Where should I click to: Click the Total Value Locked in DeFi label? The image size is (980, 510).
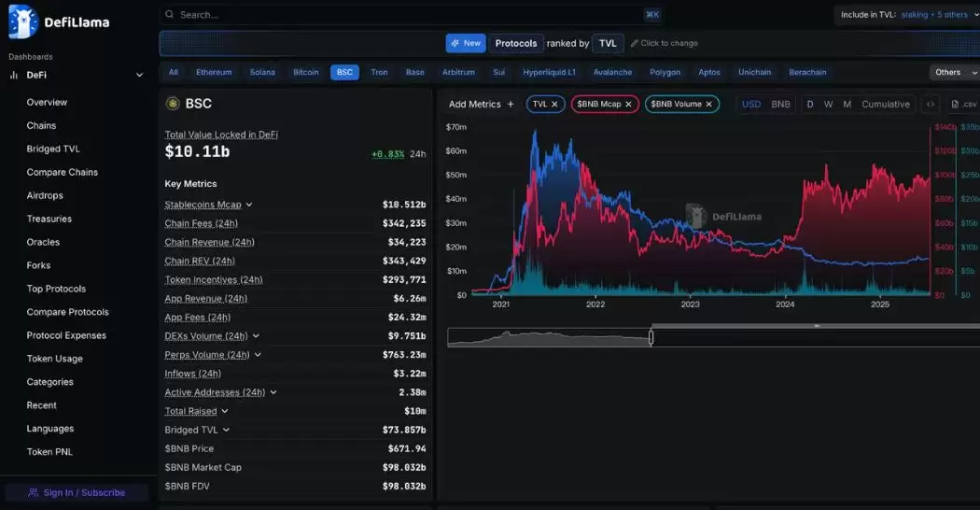pos(221,135)
